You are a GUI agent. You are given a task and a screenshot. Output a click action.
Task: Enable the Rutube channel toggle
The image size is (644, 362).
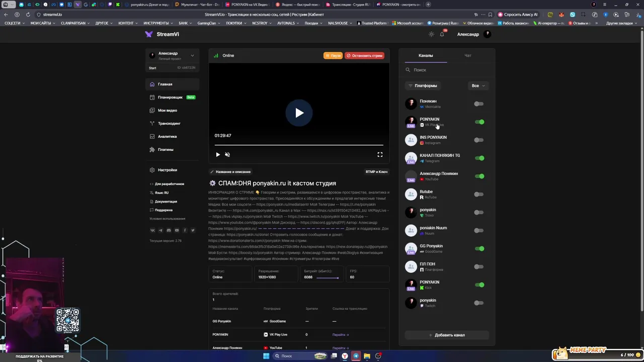click(479, 195)
